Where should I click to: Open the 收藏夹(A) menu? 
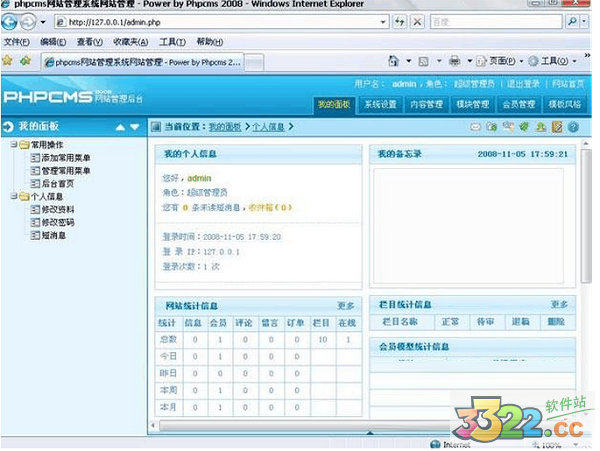click(130, 42)
